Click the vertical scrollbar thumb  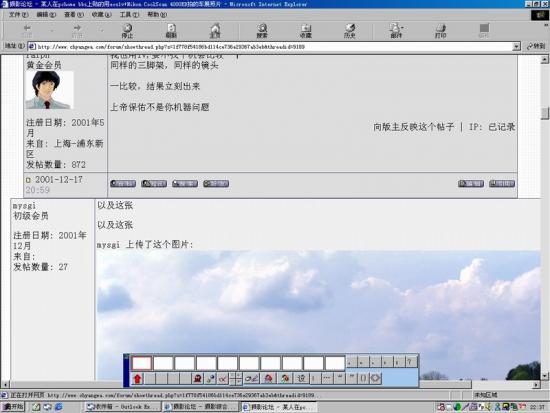point(545,113)
